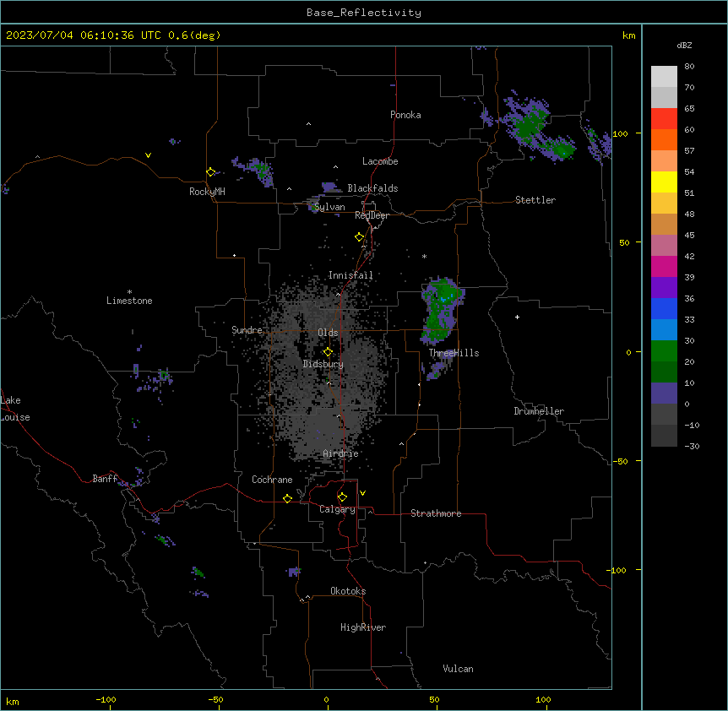Click the Drumheller city label

point(539,411)
